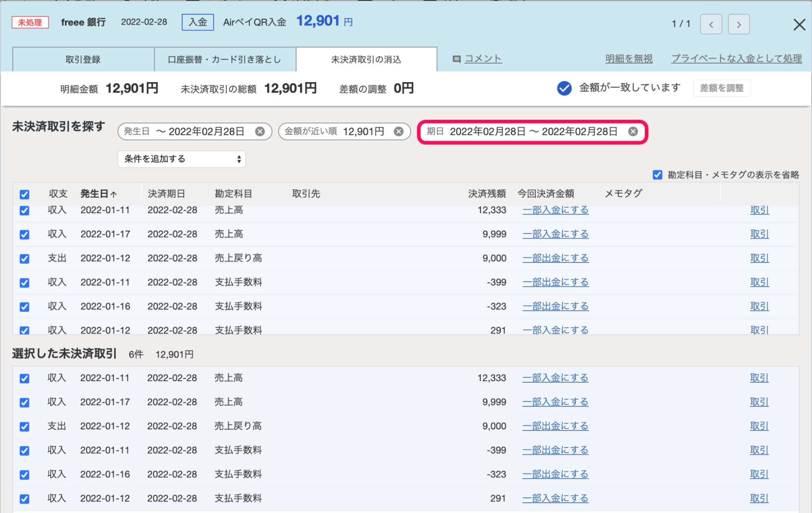Image resolution: width=812 pixels, height=513 pixels.
Task: Uncheck -399 row in 選択した未決済取引 list
Action: pyautogui.click(x=24, y=450)
